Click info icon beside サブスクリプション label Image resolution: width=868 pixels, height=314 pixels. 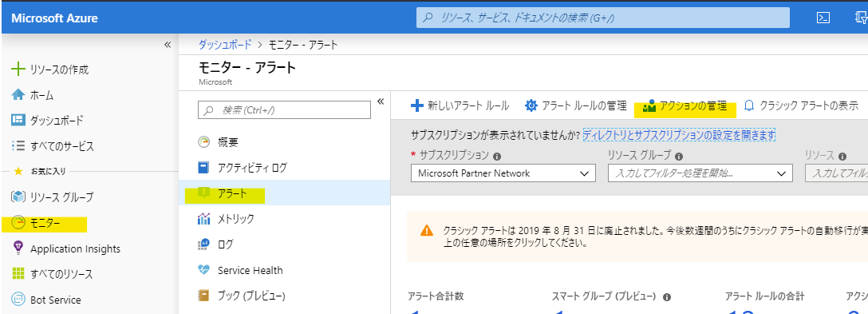pos(497,157)
